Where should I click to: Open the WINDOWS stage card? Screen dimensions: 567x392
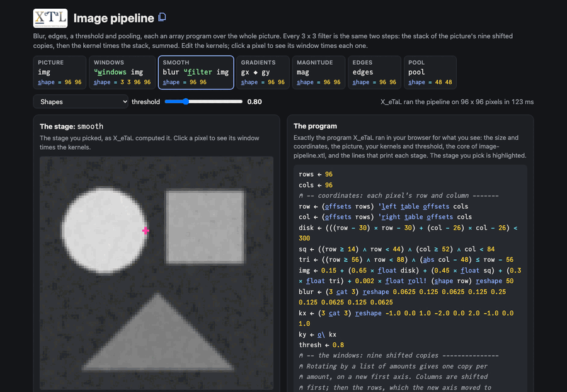[122, 72]
